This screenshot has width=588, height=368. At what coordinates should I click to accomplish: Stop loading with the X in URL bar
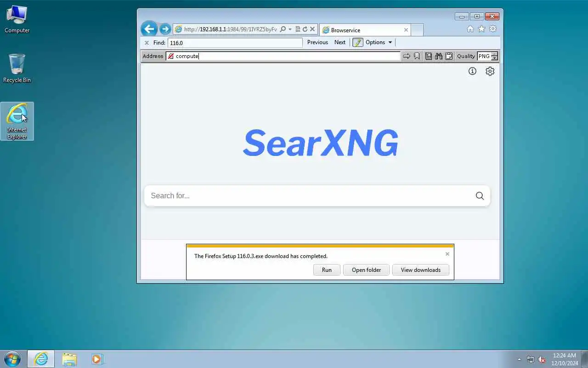312,29
